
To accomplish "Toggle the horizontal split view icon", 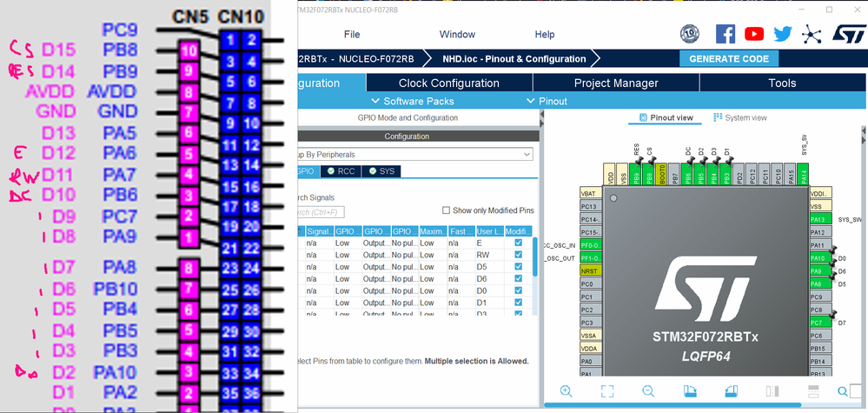I will click(x=814, y=391).
